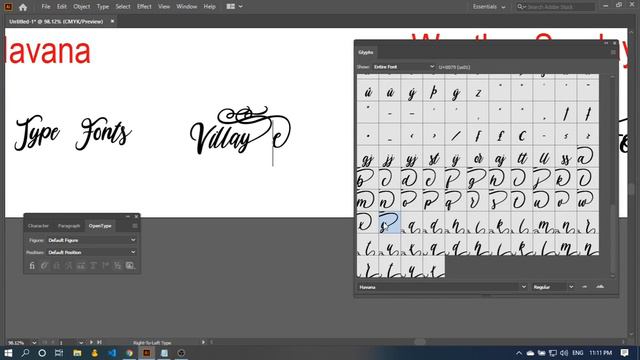Select the OpenType tab
This screenshot has width=640, height=360.
(x=100, y=226)
